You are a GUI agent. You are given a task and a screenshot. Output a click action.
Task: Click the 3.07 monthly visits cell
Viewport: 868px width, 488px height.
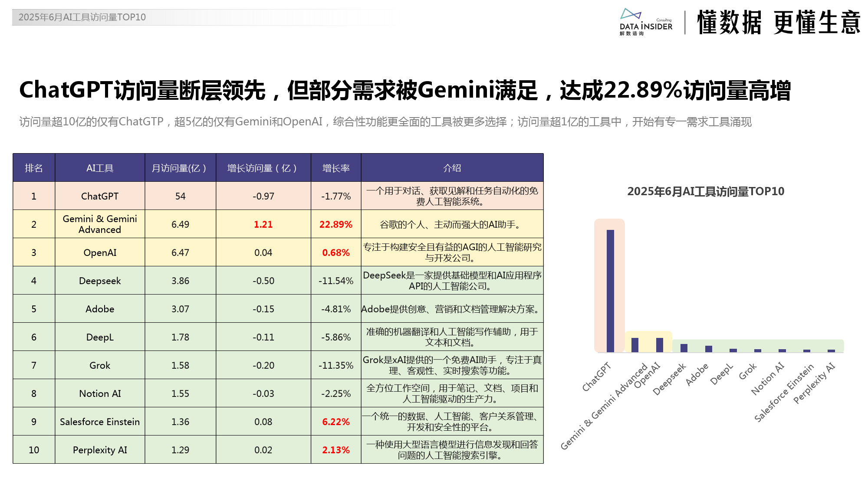(180, 309)
